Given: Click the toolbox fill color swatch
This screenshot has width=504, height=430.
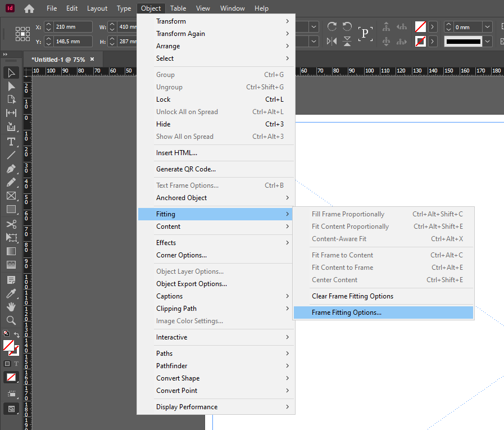Looking at the screenshot, I should pos(8,346).
